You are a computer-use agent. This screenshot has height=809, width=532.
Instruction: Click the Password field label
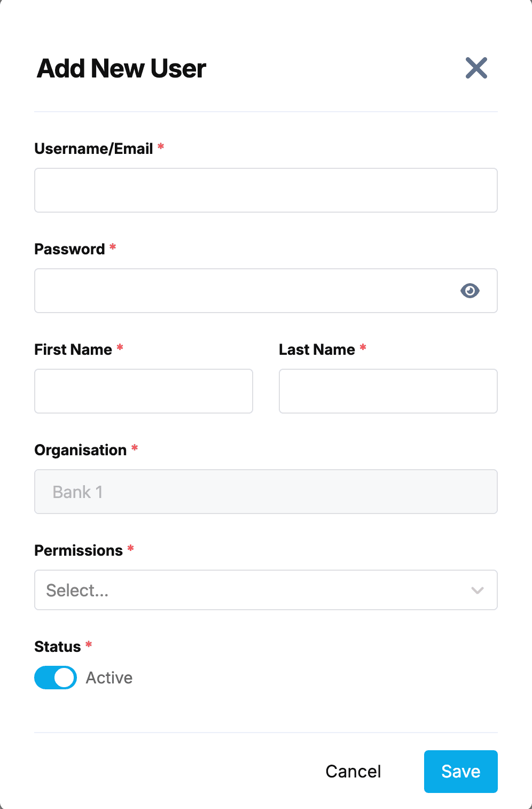pos(69,249)
